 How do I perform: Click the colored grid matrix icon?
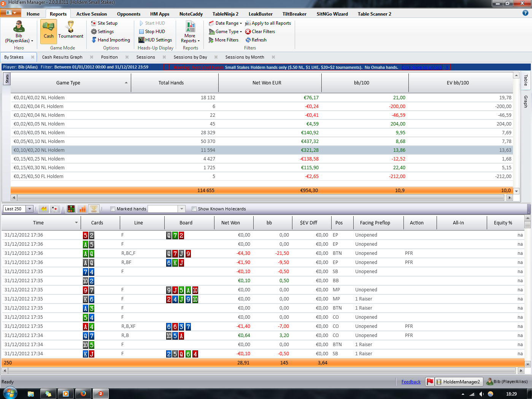click(71, 209)
